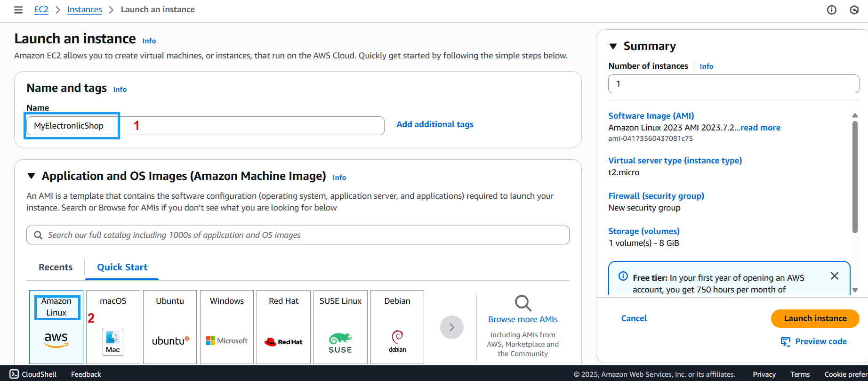Click the debian swirl logo

point(397,341)
